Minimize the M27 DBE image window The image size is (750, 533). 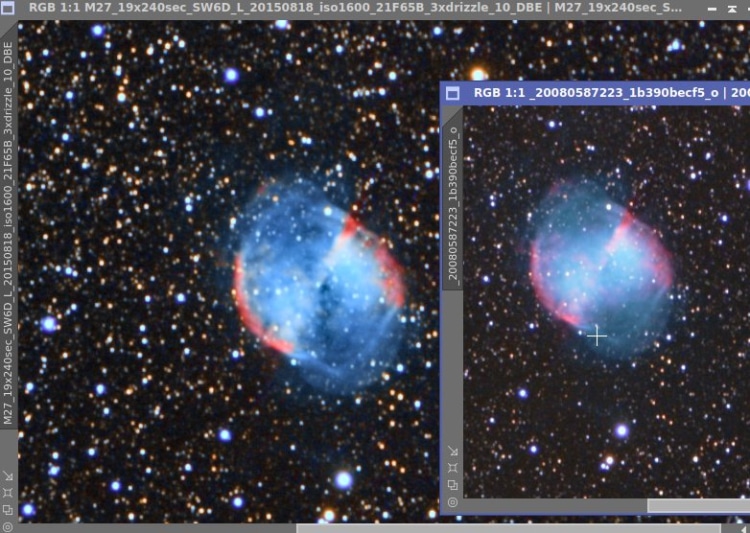712,9
